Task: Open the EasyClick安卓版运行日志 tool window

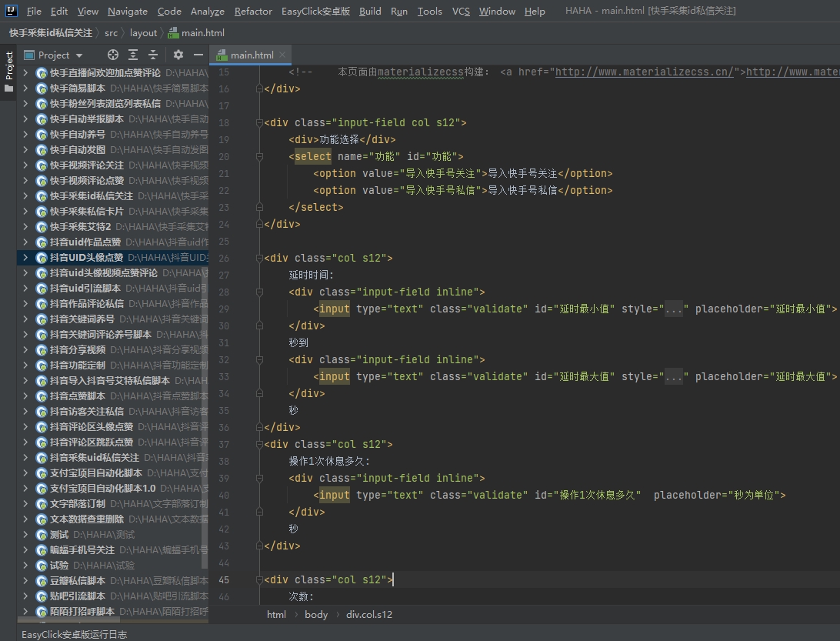Action: [74, 635]
